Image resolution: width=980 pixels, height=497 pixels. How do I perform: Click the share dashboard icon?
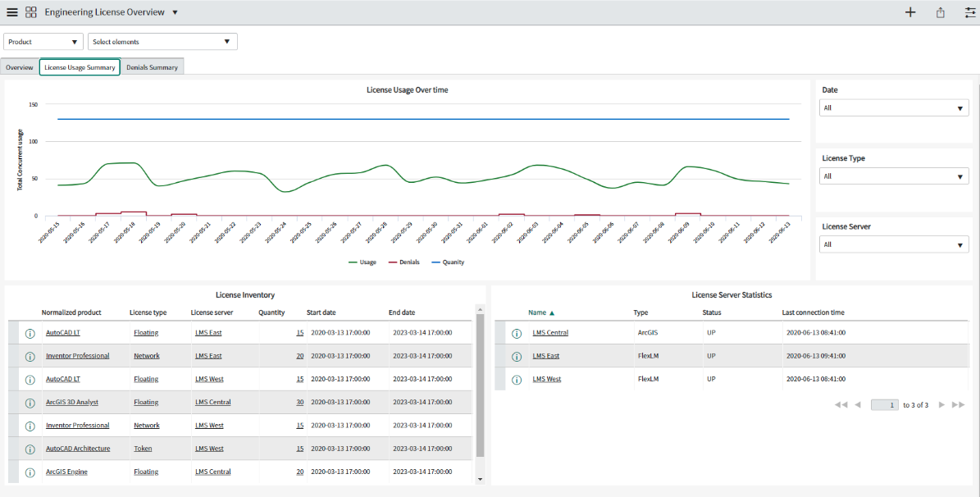tap(940, 12)
